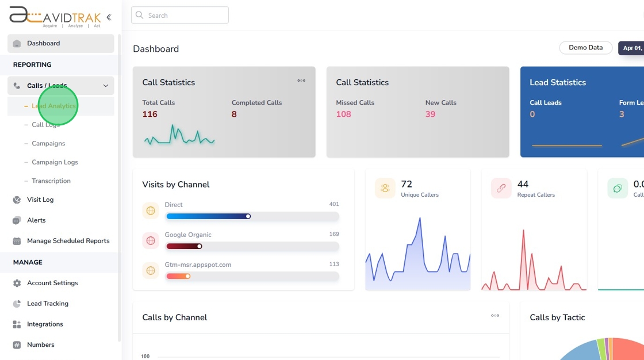
Task: Click the Lead Tracking pie icon
Action: (17, 304)
